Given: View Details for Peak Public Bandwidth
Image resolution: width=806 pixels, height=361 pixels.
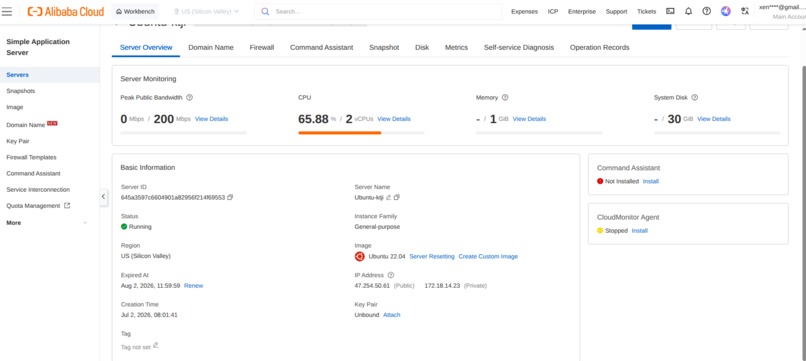Looking at the screenshot, I should 211,119.
